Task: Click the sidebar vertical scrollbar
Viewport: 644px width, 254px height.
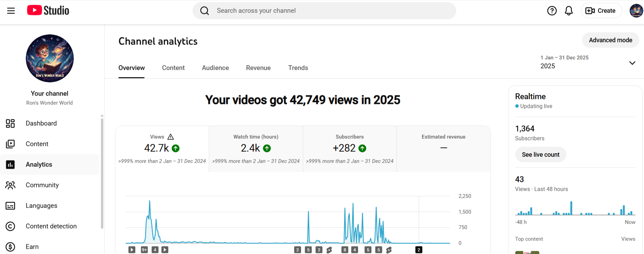Action: (102, 173)
